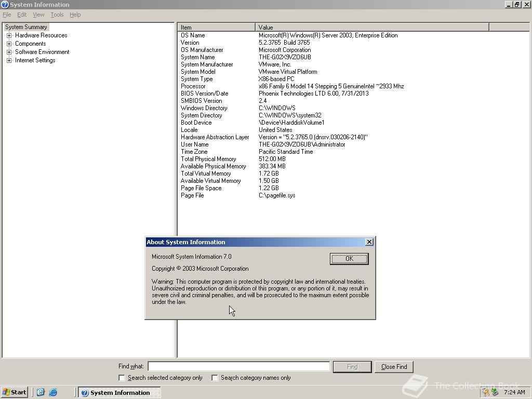Select Internet Settings tree label
The height and width of the screenshot is (399, 532).
tap(35, 60)
